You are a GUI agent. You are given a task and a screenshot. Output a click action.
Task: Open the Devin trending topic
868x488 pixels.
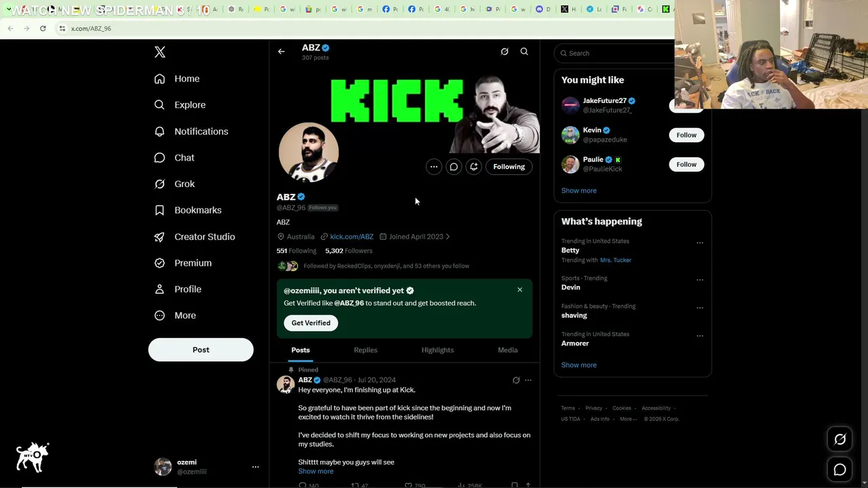pos(571,287)
